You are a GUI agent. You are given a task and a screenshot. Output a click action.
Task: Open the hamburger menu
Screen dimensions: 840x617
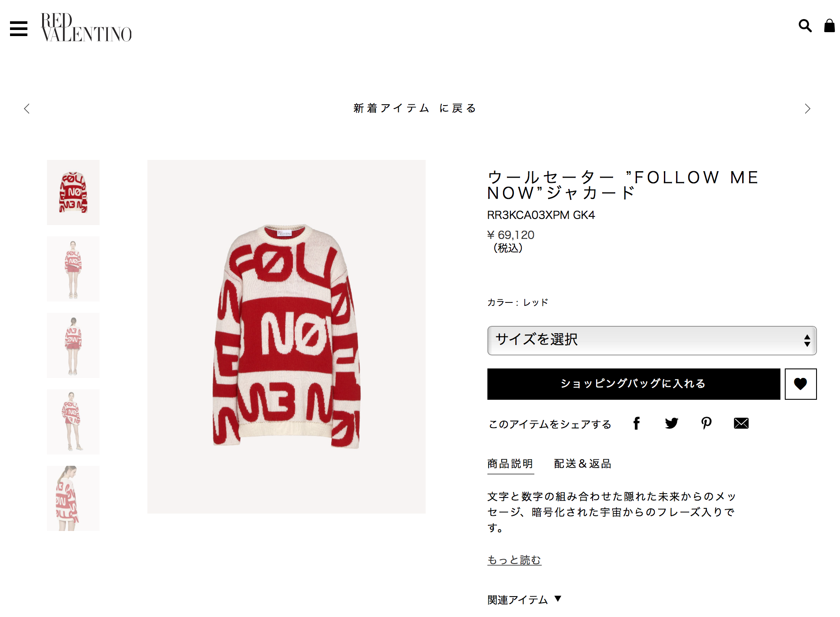[19, 29]
